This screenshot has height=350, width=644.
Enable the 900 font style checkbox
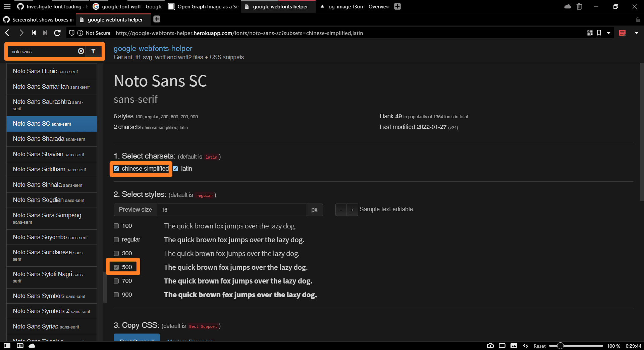tap(116, 295)
